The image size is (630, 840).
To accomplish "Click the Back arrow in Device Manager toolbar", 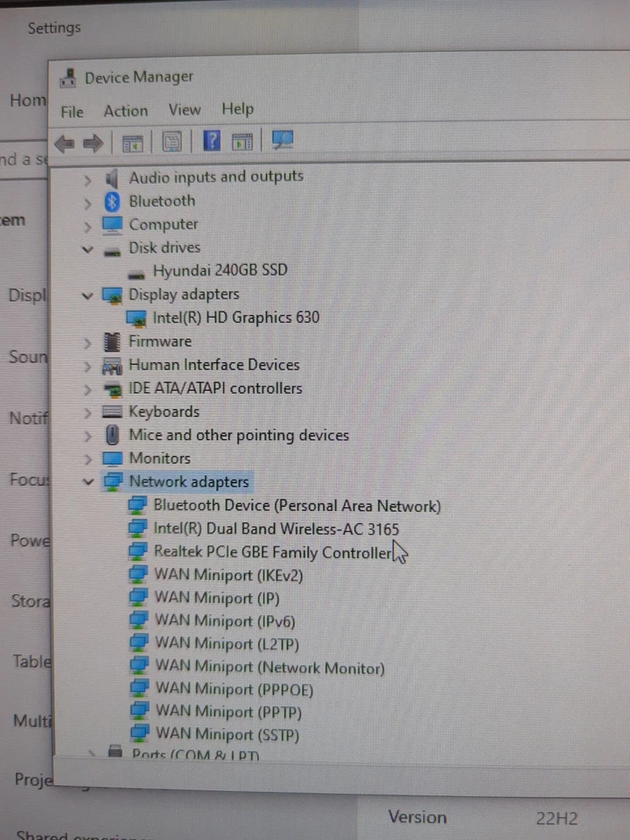I will pyautogui.click(x=65, y=143).
